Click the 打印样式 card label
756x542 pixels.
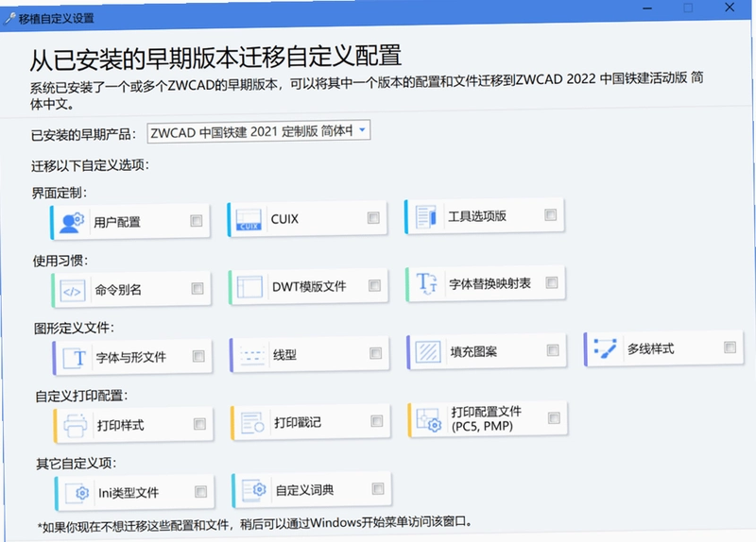tap(121, 426)
